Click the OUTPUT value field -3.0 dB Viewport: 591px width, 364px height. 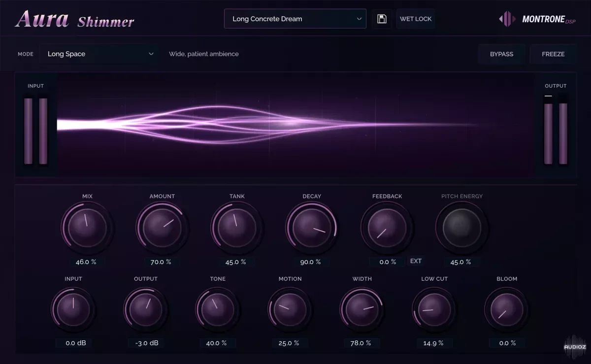(x=146, y=343)
